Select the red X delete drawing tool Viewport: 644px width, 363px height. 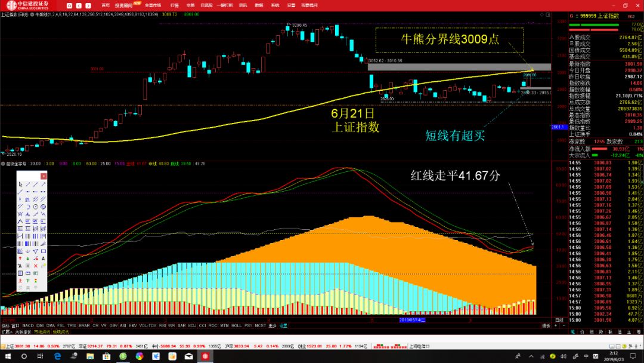tap(36, 266)
